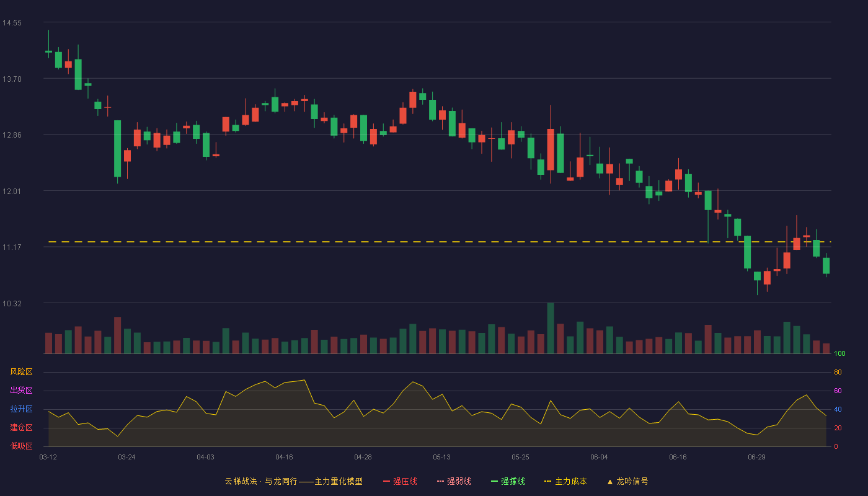Click the yellow dashed 主力成本 line on chart
Viewport: 868px width, 496px height.
click(440, 242)
